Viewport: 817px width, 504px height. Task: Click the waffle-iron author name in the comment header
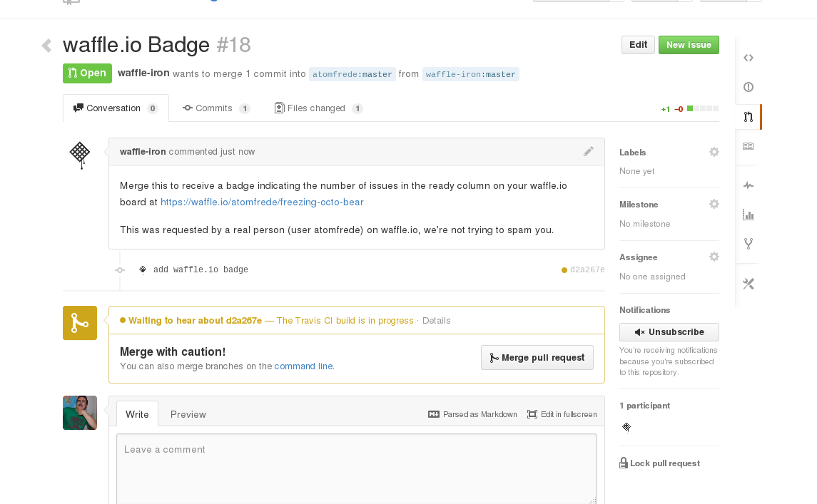tap(143, 152)
